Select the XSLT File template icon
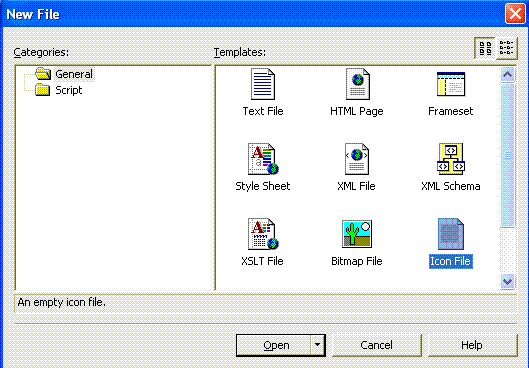This screenshot has width=529, height=368. (x=263, y=234)
